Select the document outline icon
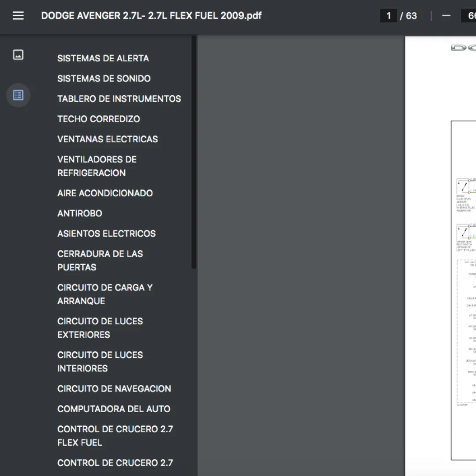Screen dimensions: 476x476 tap(18, 95)
